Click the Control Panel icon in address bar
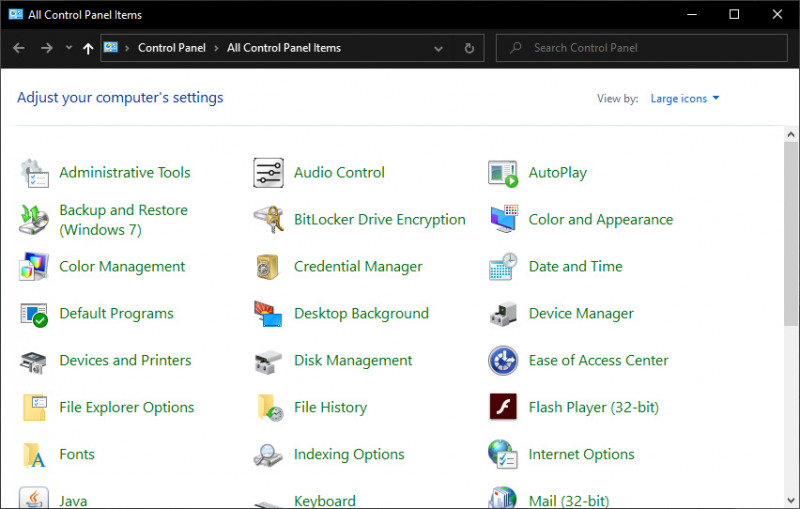The width and height of the screenshot is (800, 509). (111, 47)
